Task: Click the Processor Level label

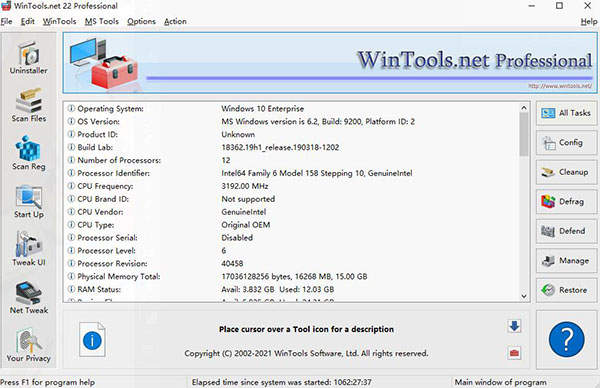Action: pyautogui.click(x=106, y=251)
